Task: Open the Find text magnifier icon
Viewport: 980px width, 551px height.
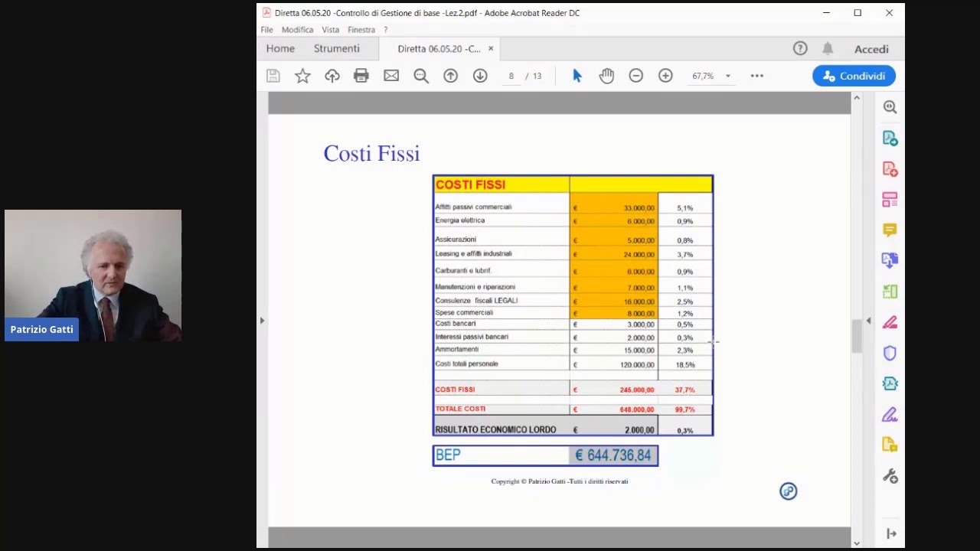Action: 421,76
